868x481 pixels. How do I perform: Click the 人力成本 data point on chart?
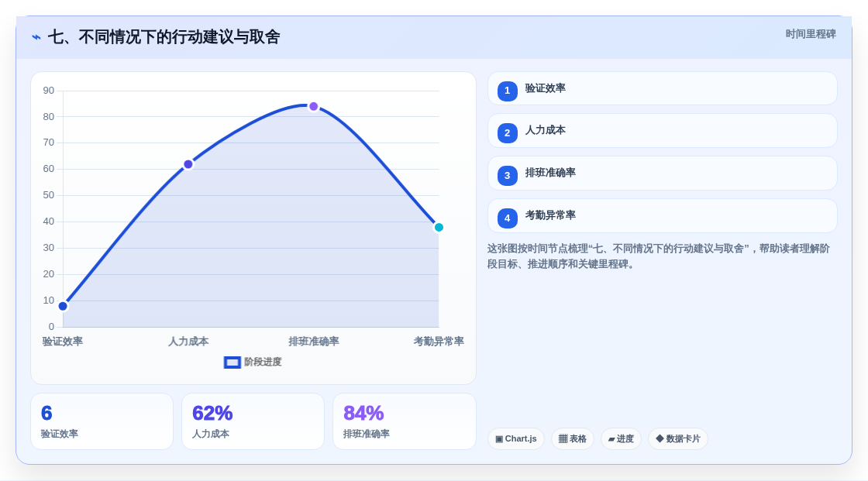tap(188, 164)
